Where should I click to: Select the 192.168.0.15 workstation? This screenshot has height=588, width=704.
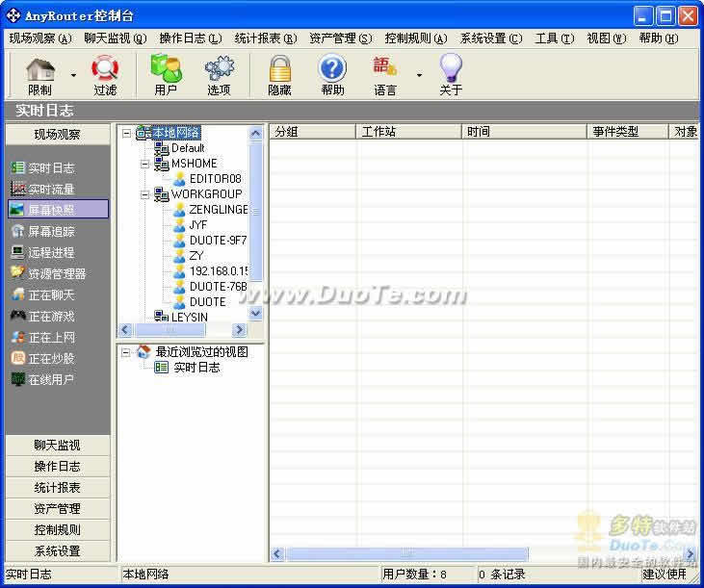click(x=219, y=270)
